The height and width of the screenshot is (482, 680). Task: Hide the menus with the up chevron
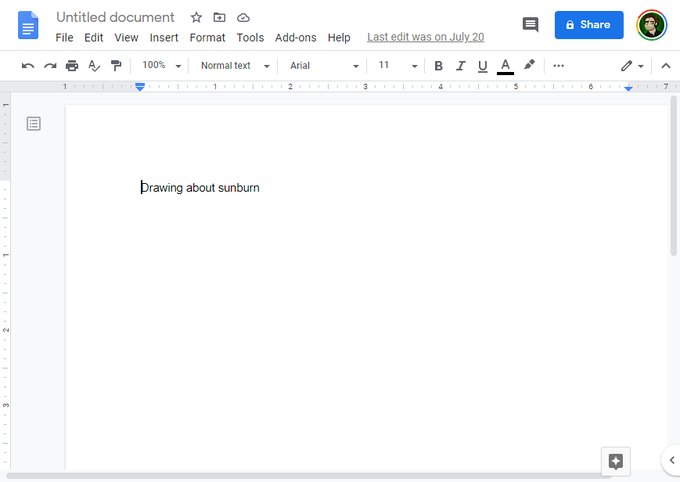[x=666, y=66]
